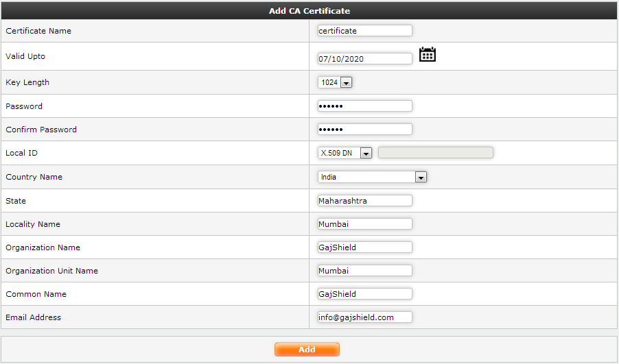Viewport: 619px width, 364px height.
Task: Select the Password input field
Action: pyautogui.click(x=364, y=106)
